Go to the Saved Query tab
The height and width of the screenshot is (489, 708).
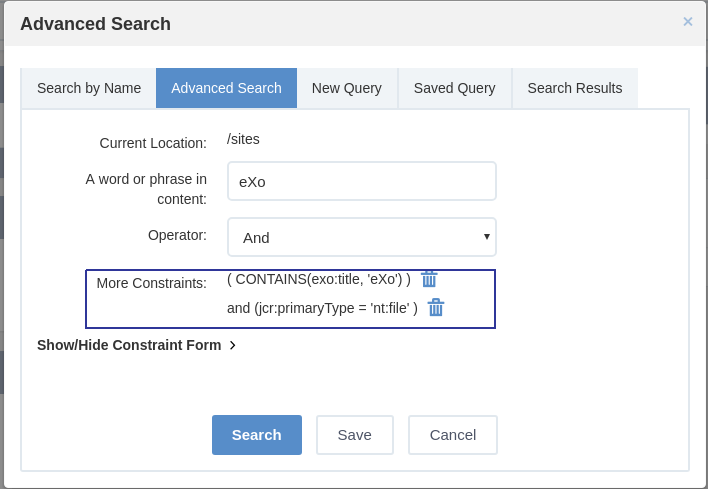455,88
